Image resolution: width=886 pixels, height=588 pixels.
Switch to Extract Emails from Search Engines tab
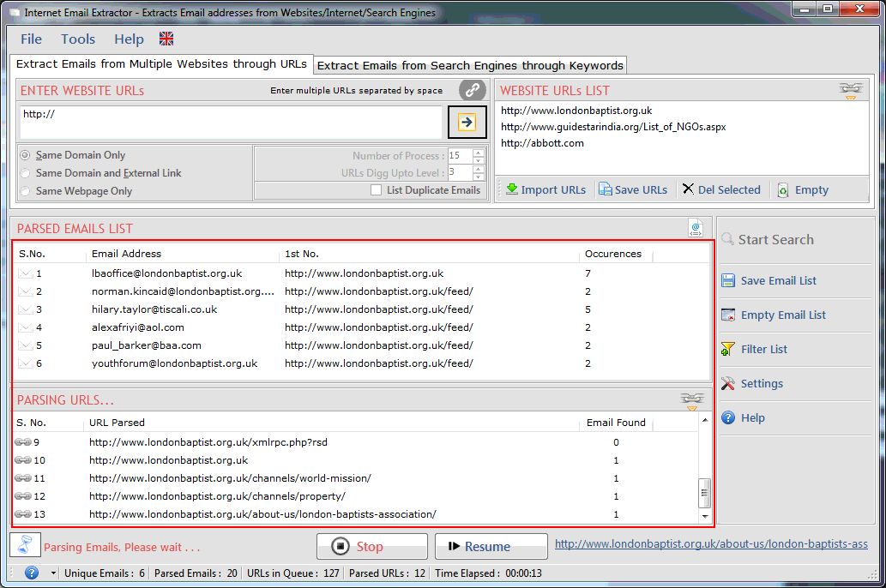pos(470,65)
